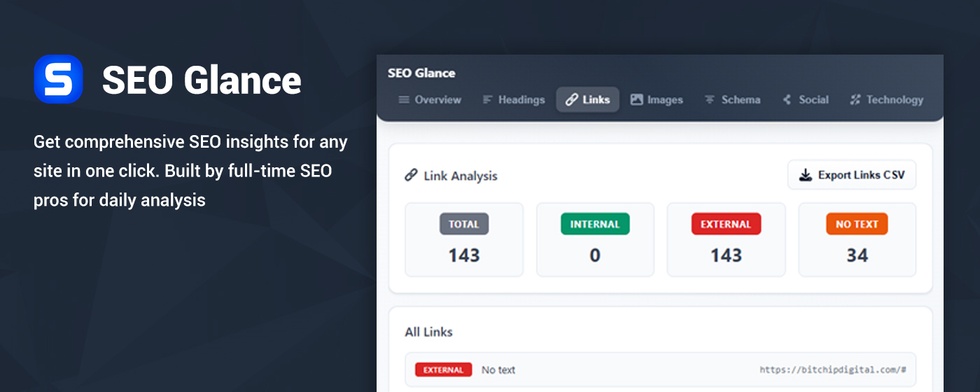980x392 pixels.
Task: Click the EXTERNAL tag in All Links row
Action: (x=443, y=370)
